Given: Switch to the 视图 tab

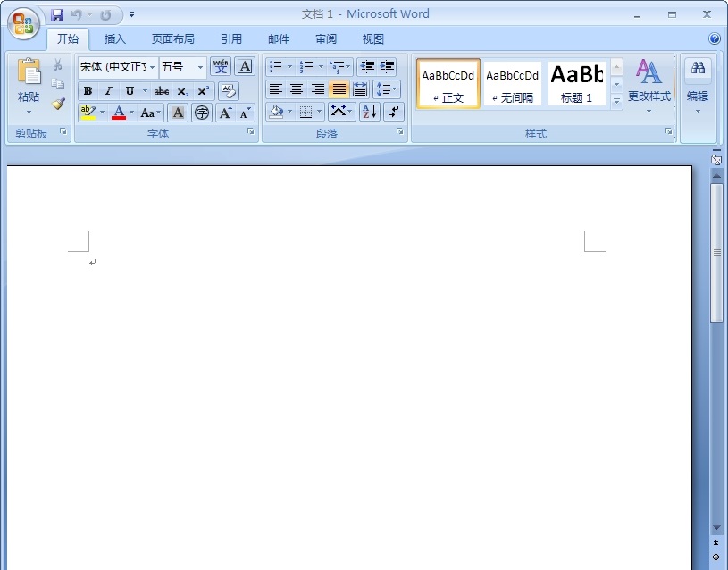Looking at the screenshot, I should pos(373,39).
